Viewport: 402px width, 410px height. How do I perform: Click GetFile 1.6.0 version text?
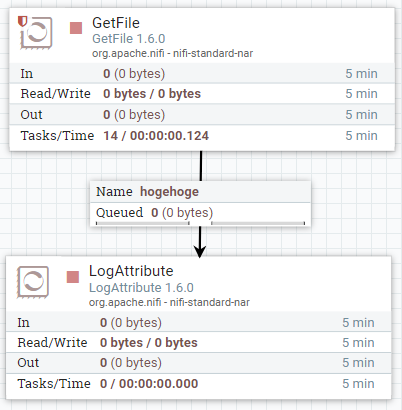(129, 39)
